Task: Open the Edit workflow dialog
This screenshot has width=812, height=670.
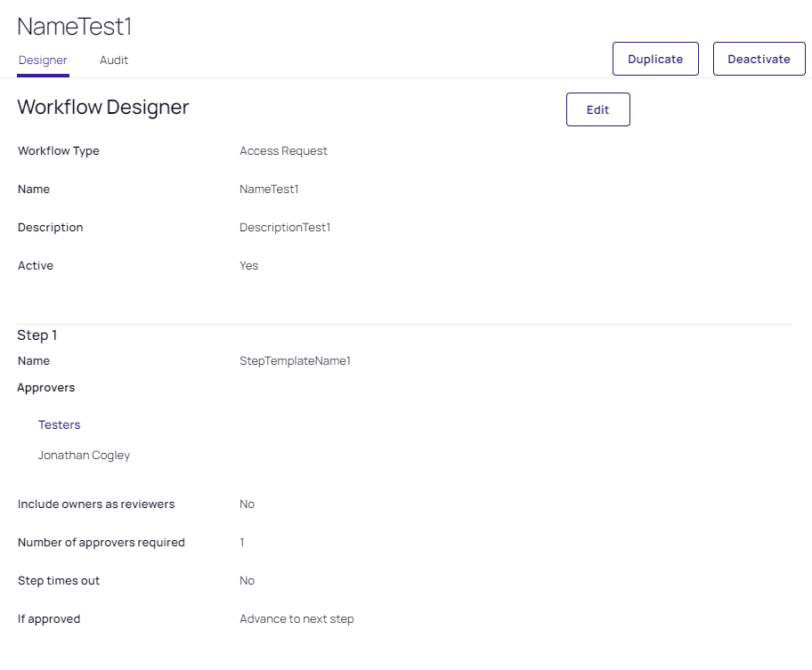Action: pyautogui.click(x=597, y=109)
